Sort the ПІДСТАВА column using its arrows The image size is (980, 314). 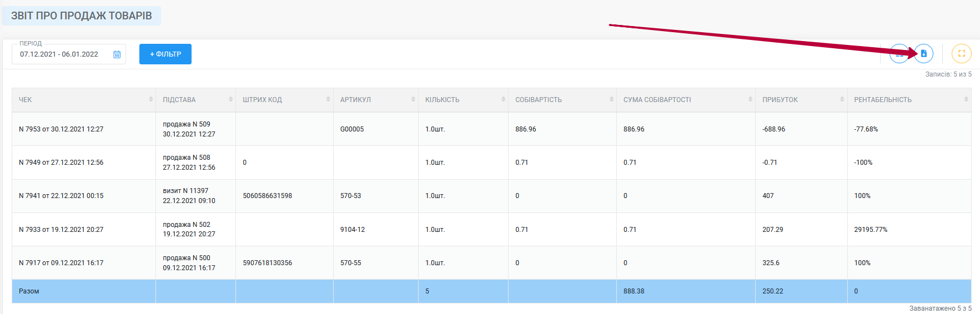231,99
